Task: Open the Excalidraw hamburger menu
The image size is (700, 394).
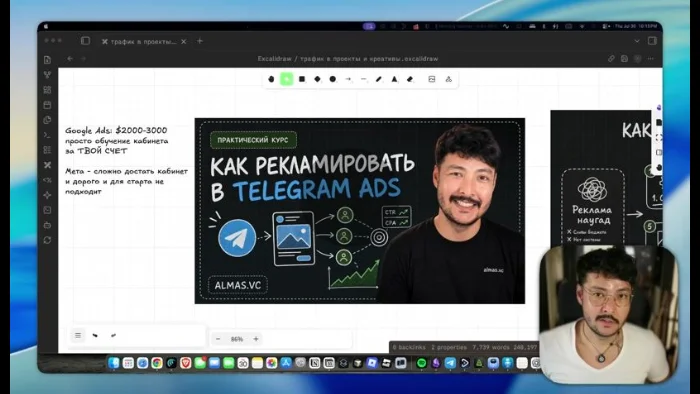Action: pos(78,335)
